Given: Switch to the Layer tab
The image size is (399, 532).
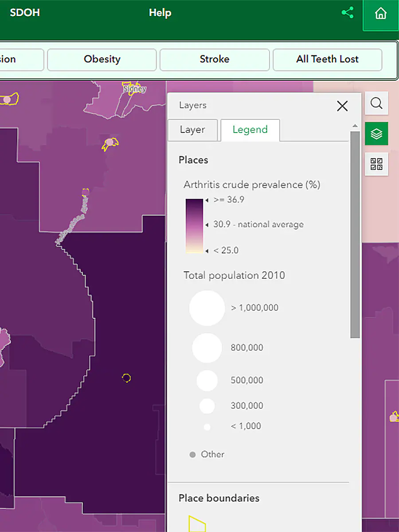Looking at the screenshot, I should (192, 129).
